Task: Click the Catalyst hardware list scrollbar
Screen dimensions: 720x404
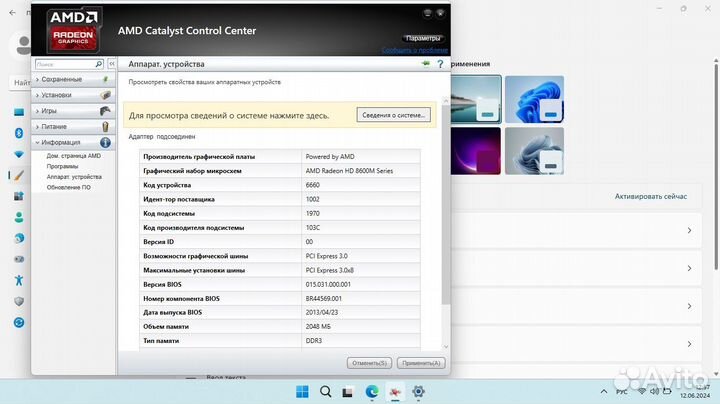Action: [x=445, y=204]
